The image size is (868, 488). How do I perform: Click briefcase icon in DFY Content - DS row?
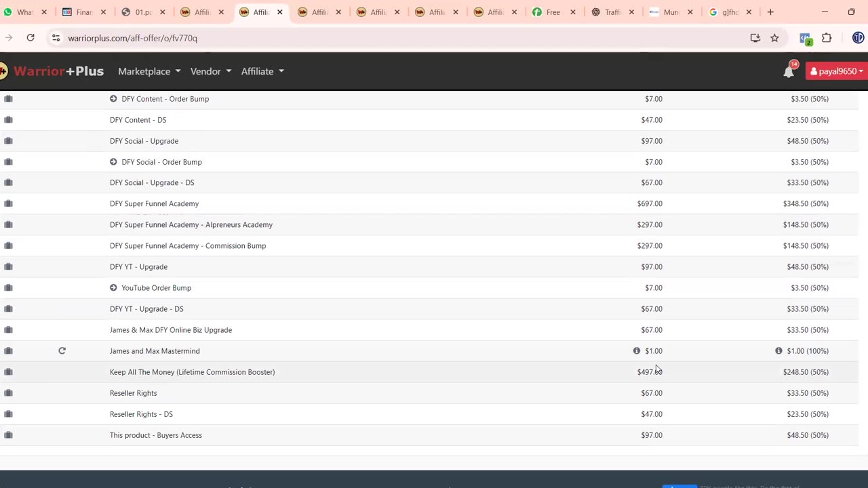pos(8,120)
